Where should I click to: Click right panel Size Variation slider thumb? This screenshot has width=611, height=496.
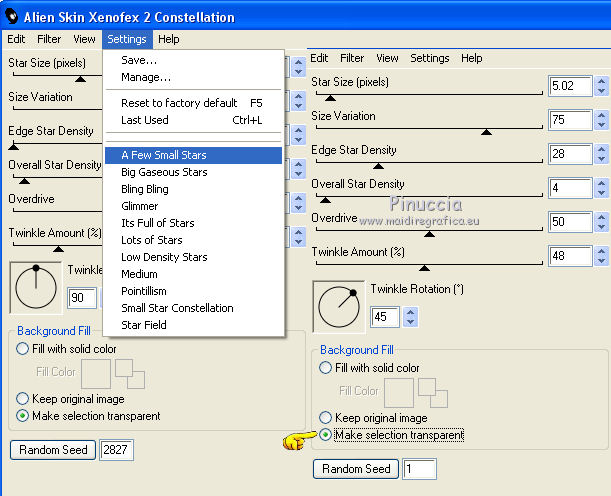click(486, 132)
